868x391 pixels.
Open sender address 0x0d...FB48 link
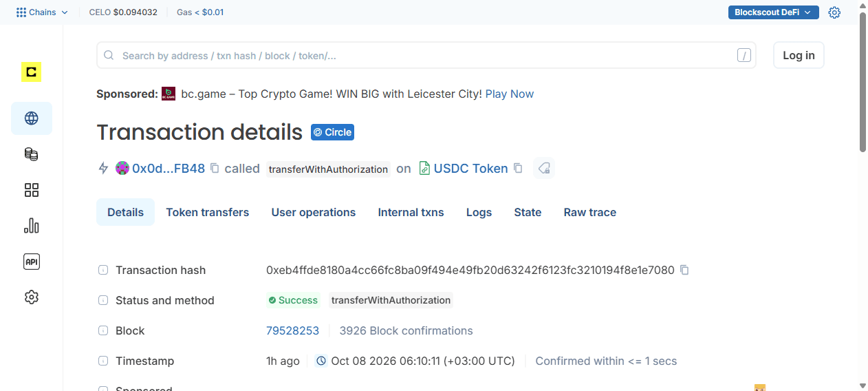pyautogui.click(x=169, y=168)
